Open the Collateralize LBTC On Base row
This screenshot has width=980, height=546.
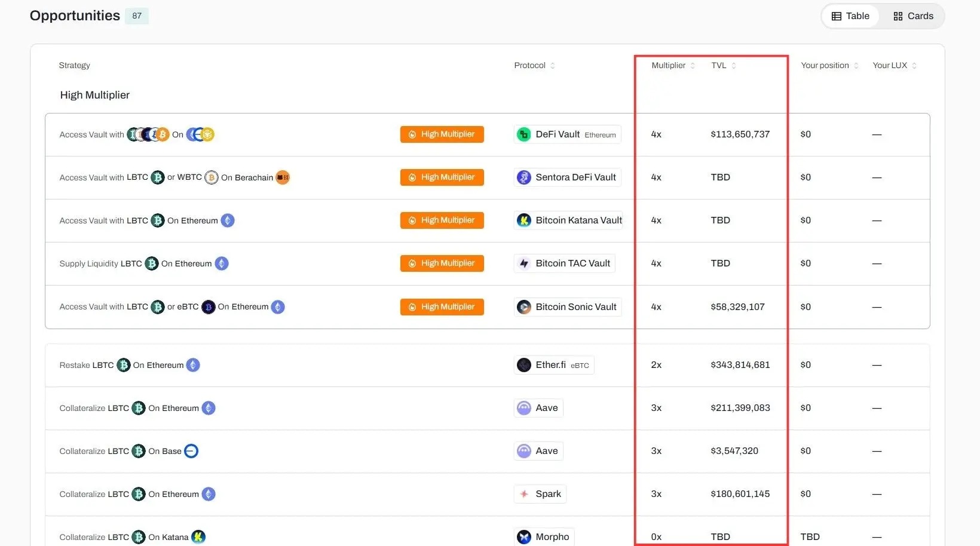(299, 451)
